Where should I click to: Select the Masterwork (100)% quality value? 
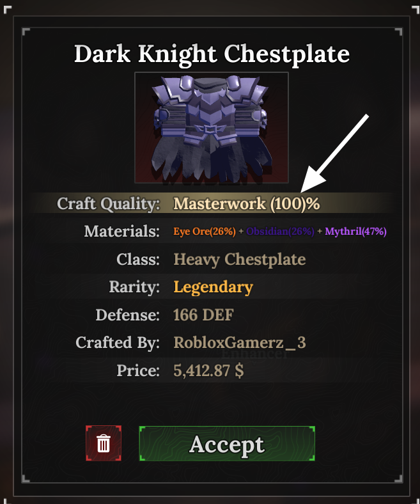(247, 204)
